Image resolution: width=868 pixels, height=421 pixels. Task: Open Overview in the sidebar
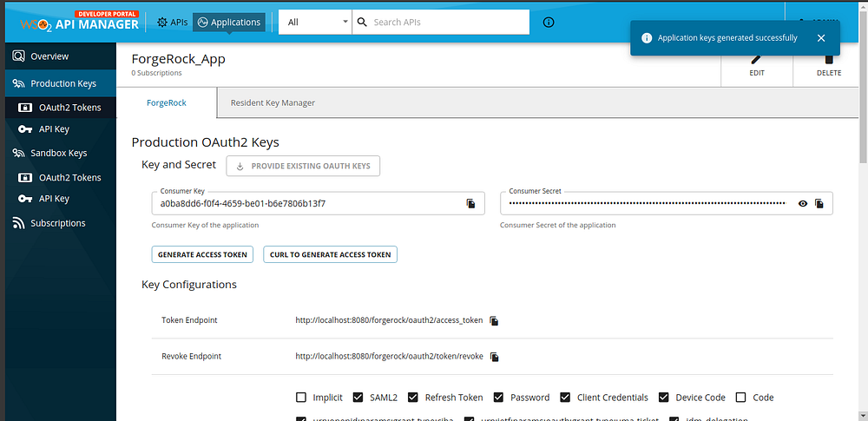pyautogui.click(x=61, y=56)
